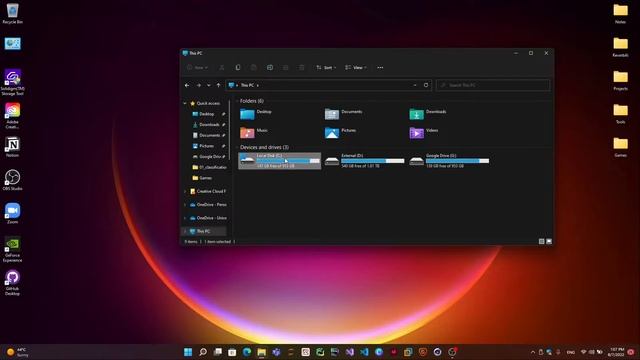Open the Notion desktop shortcut
640x360 pixels.
click(x=13, y=147)
